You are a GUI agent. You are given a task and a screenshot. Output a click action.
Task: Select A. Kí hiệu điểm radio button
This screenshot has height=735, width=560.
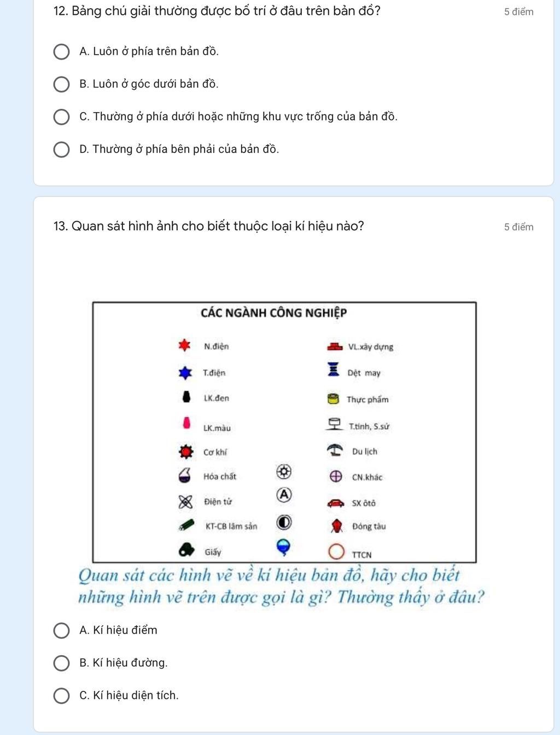coord(61,630)
